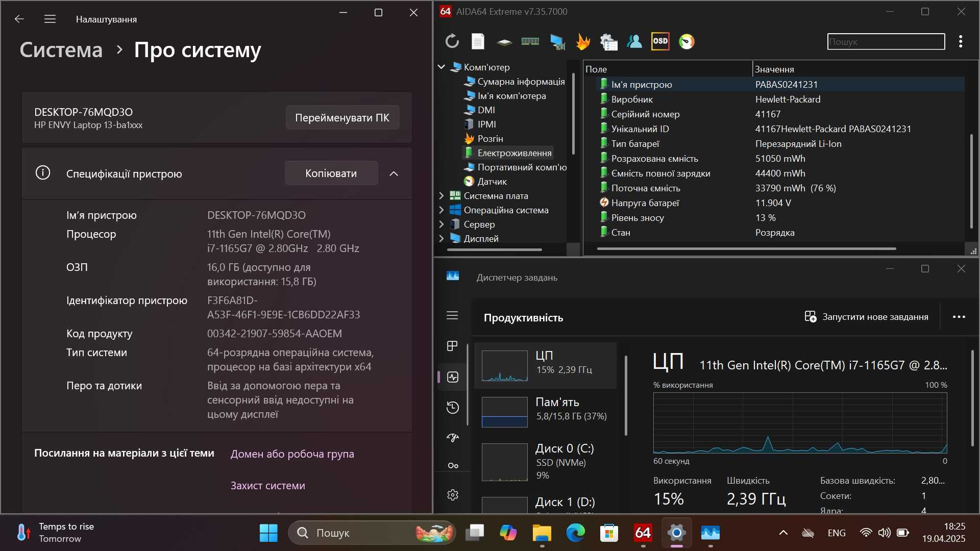This screenshot has height=551, width=980.
Task: Click the AIDA64 motherboard details toolbar icon
Action: pyautogui.click(x=504, y=42)
